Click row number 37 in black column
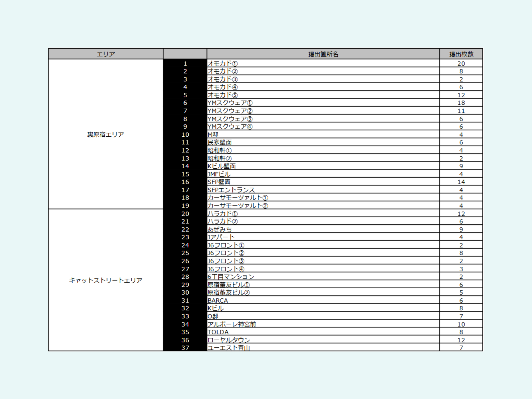Image resolution: width=532 pixels, height=399 pixels. click(185, 347)
